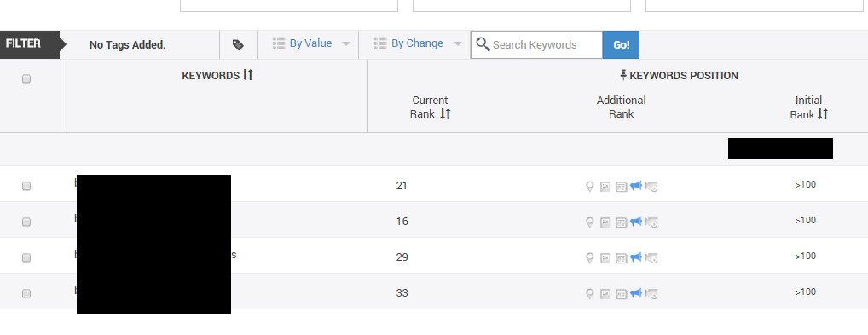Click the Additional Rank column header
This screenshot has width=868, height=335.
pos(621,107)
